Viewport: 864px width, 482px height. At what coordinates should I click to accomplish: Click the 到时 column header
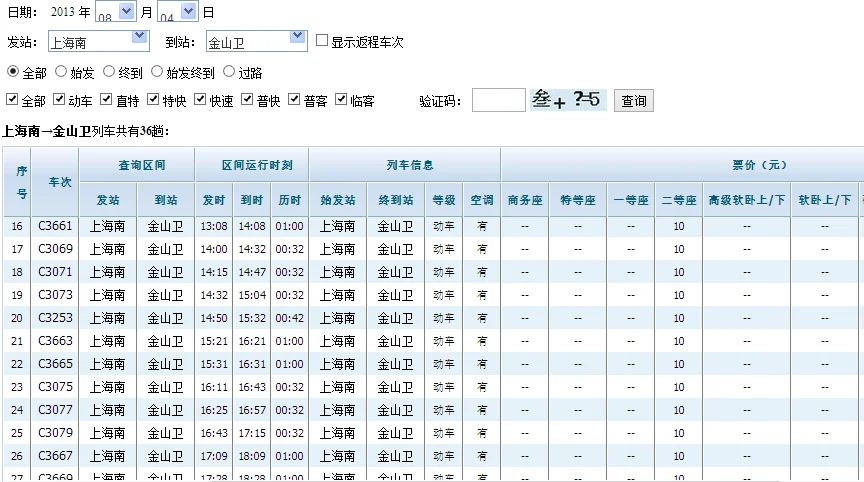(x=252, y=200)
